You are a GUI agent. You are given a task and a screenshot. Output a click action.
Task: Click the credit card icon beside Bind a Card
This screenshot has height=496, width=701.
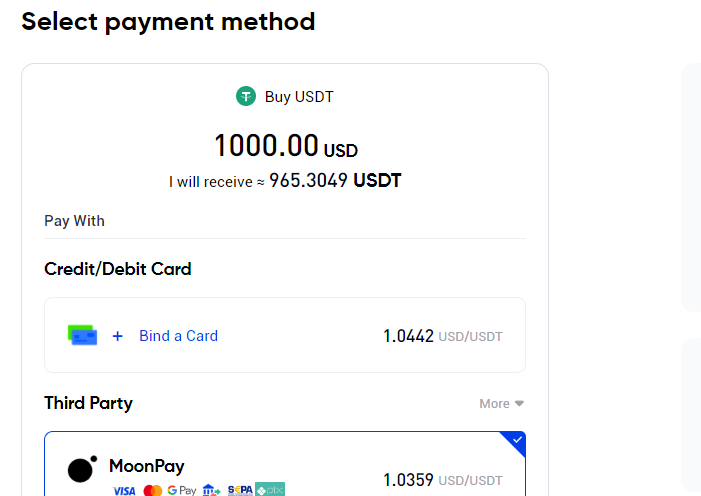(82, 335)
